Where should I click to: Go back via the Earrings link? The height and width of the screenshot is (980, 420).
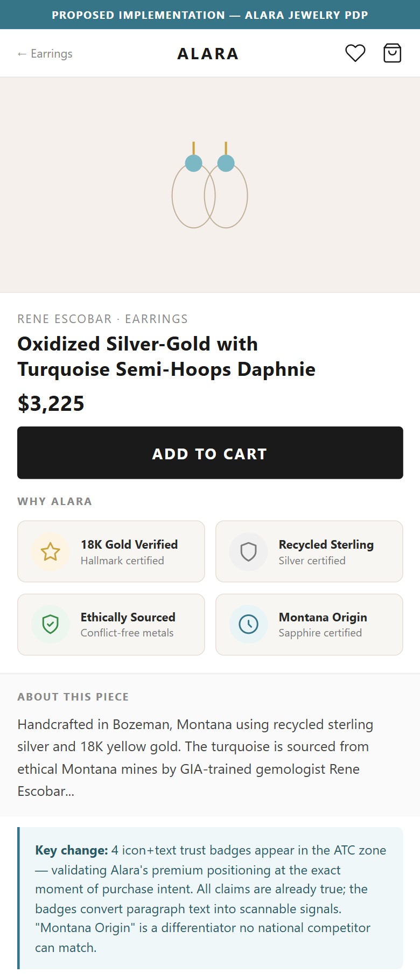click(45, 53)
